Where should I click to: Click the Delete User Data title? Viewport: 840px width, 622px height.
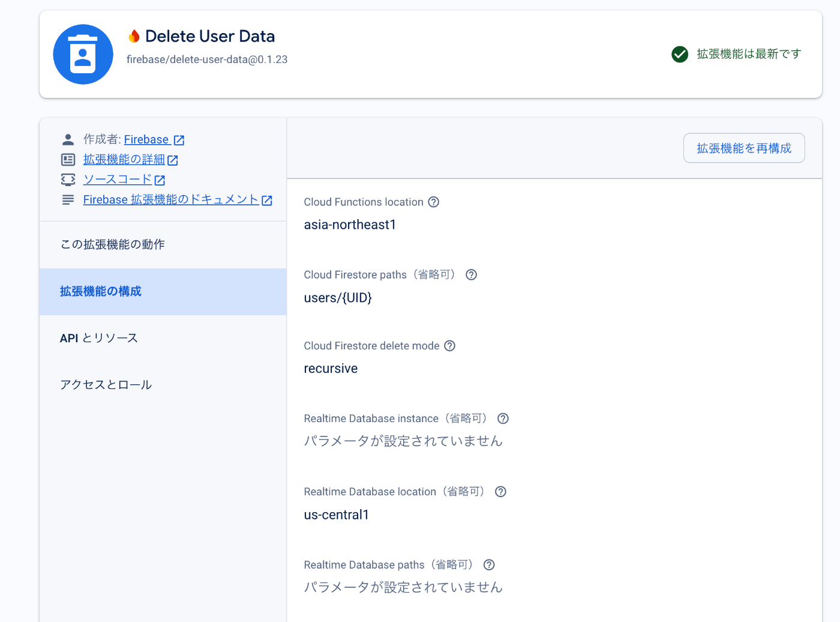point(210,36)
